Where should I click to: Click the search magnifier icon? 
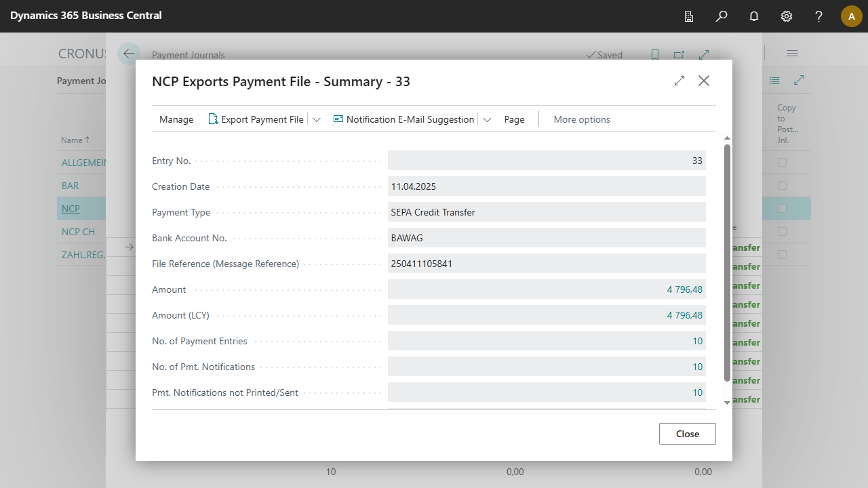[x=722, y=16]
